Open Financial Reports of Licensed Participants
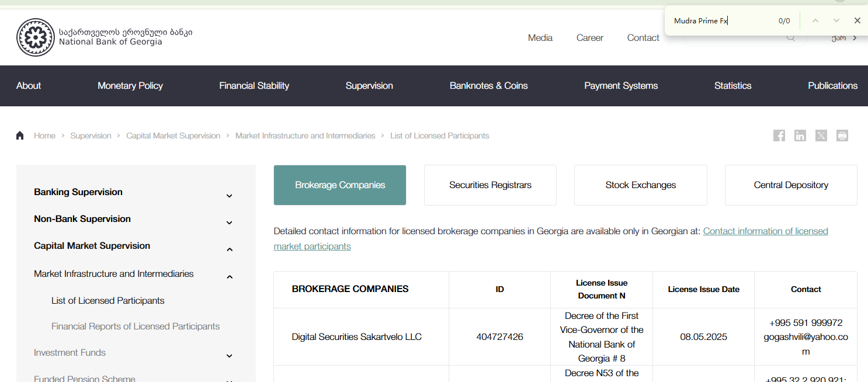The height and width of the screenshot is (382, 868). tap(136, 327)
